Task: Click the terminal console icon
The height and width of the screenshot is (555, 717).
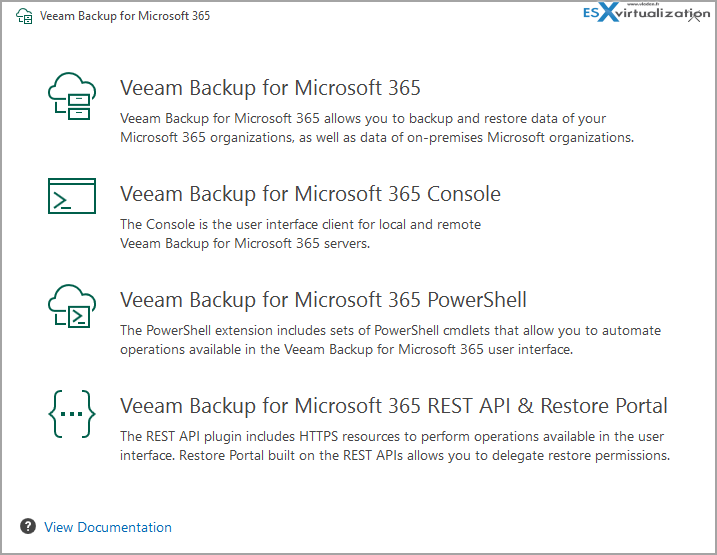Action: 72,196
